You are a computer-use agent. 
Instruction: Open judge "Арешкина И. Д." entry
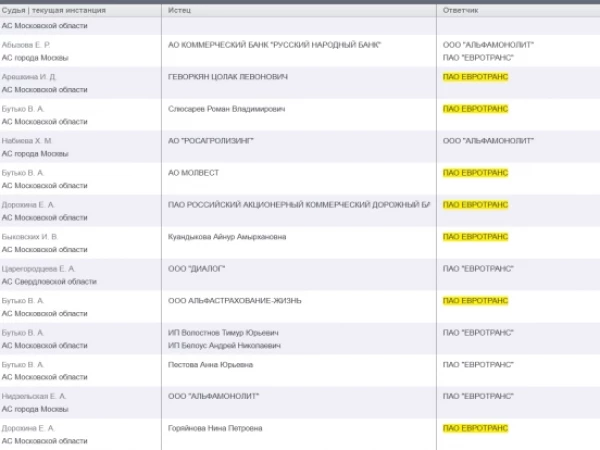(29, 77)
